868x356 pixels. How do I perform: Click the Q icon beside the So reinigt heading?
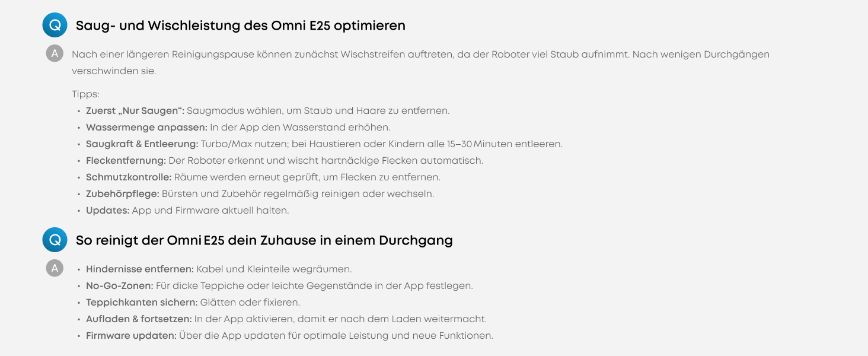(x=55, y=240)
